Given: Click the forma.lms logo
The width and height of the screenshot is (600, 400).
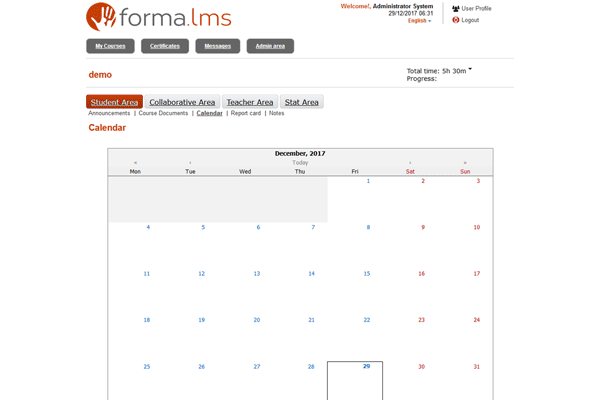Looking at the screenshot, I should 157,17.
